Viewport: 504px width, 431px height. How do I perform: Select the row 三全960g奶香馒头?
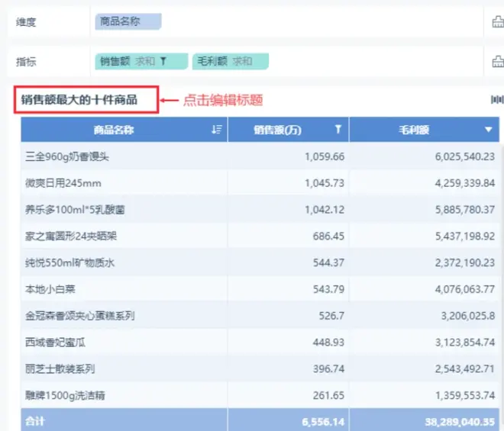click(x=260, y=156)
